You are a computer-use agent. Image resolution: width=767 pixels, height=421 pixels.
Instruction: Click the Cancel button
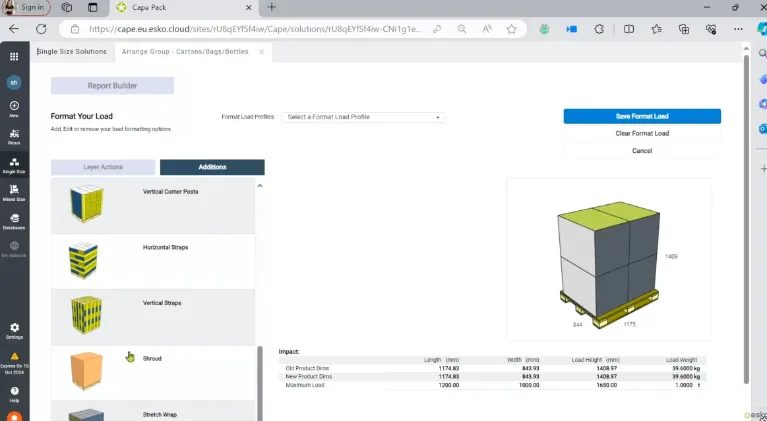point(642,151)
